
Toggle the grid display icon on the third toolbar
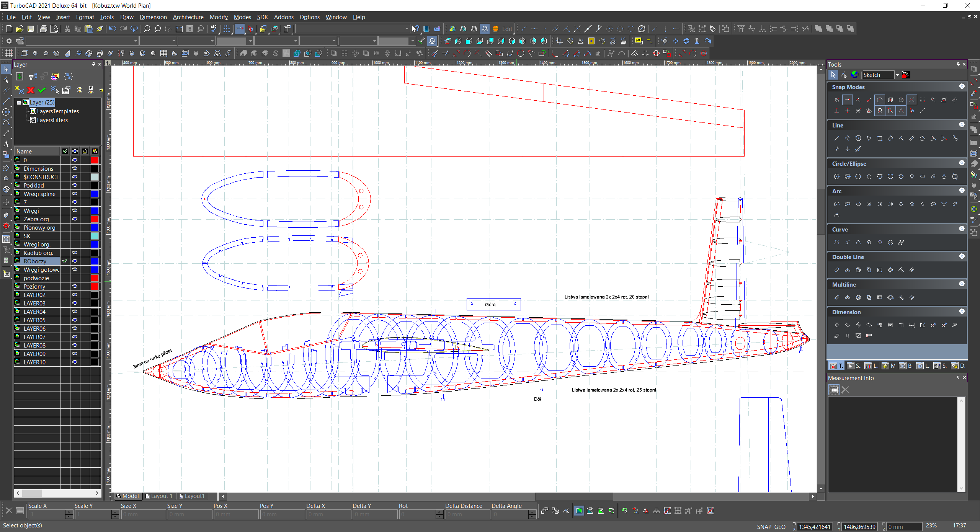tap(9, 53)
